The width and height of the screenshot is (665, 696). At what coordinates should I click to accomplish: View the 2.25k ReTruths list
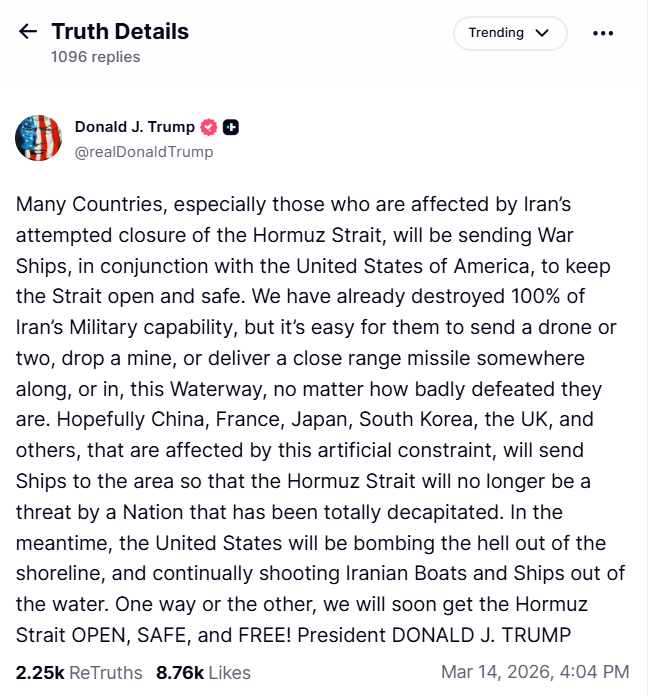pyautogui.click(x=79, y=672)
